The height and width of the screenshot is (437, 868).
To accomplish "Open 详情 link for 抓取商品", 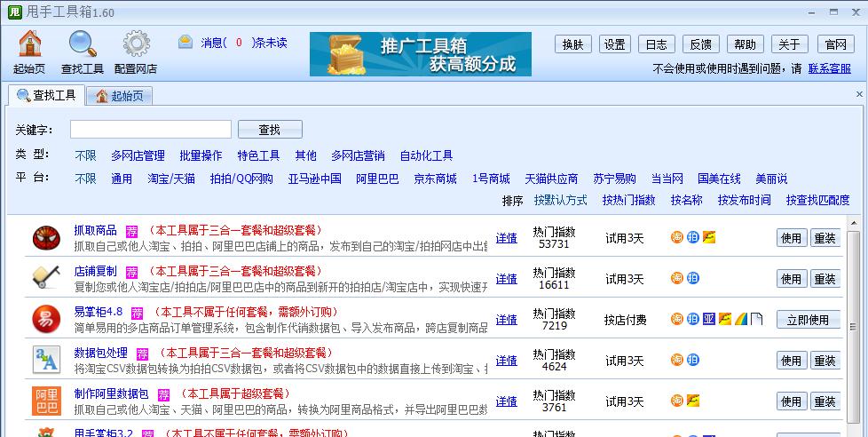I will pyautogui.click(x=507, y=238).
